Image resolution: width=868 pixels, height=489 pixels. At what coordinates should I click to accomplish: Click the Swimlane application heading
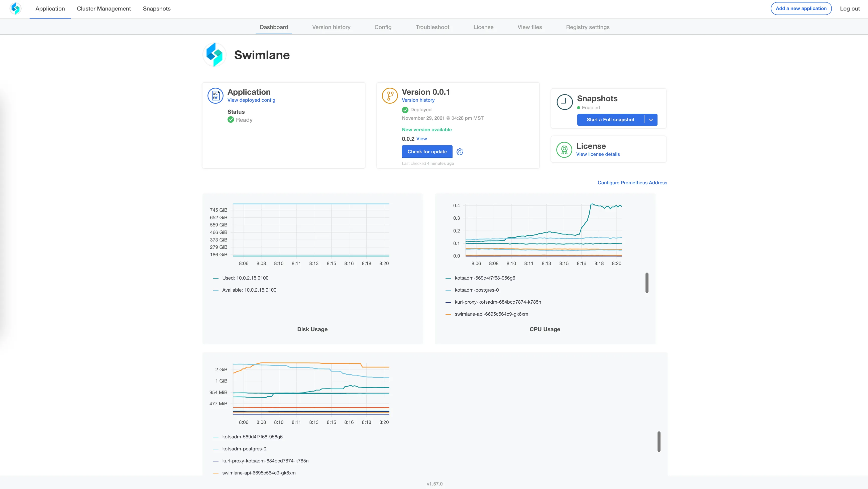pos(262,55)
